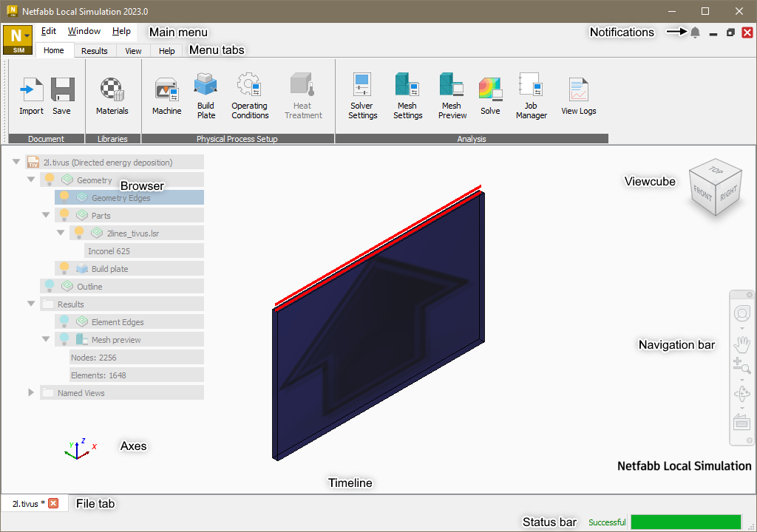This screenshot has width=757, height=532.
Task: Toggle Build plate visibility bulb
Action: 64,268
